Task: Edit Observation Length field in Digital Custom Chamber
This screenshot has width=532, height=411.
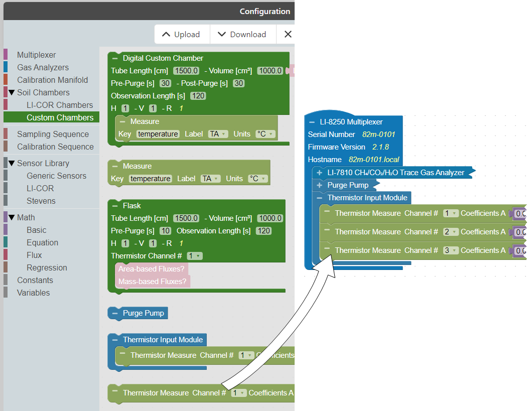Action: [x=198, y=96]
